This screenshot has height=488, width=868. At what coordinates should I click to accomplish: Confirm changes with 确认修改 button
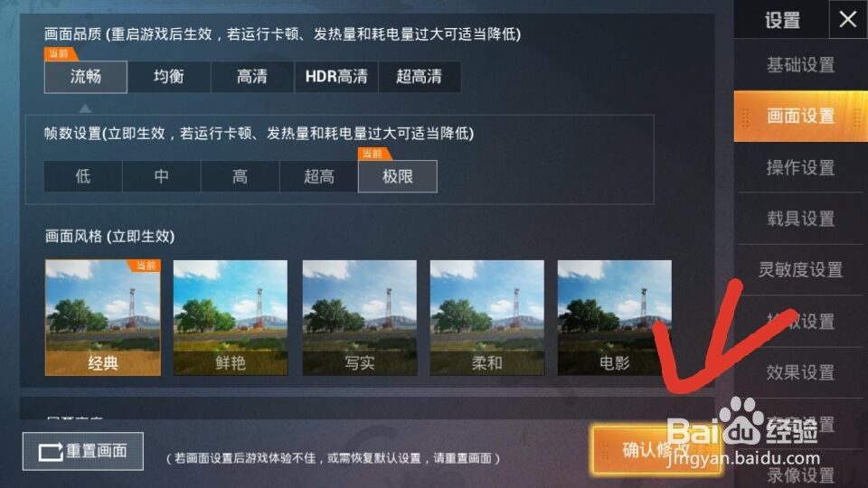point(656,450)
